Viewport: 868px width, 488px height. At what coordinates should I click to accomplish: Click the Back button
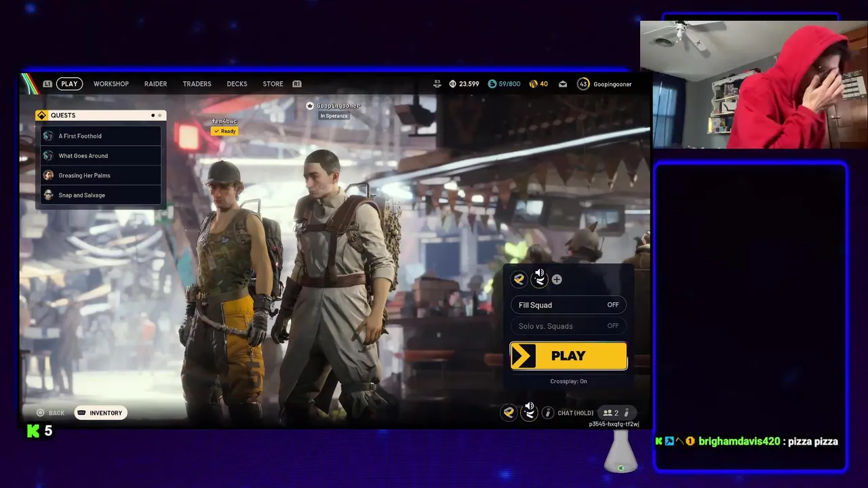point(51,413)
